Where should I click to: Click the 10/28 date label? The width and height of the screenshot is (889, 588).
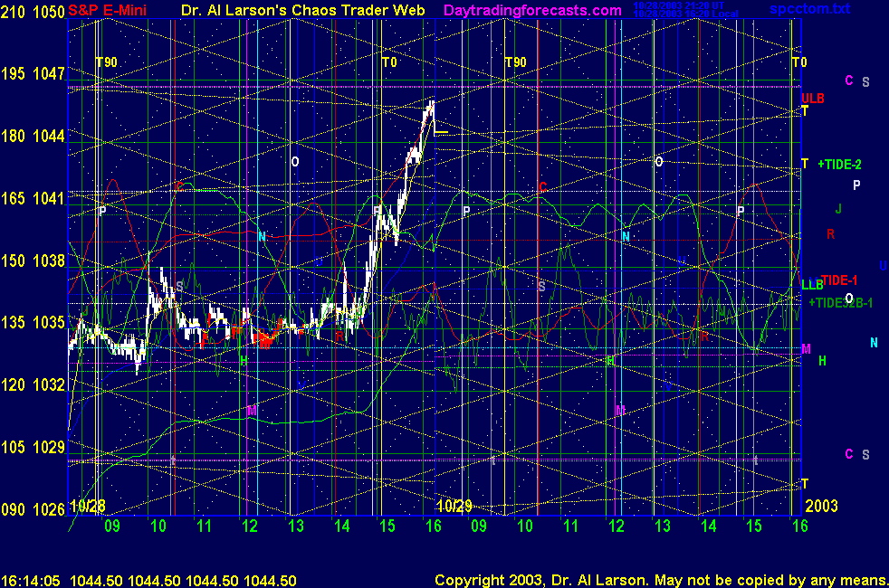[87, 506]
